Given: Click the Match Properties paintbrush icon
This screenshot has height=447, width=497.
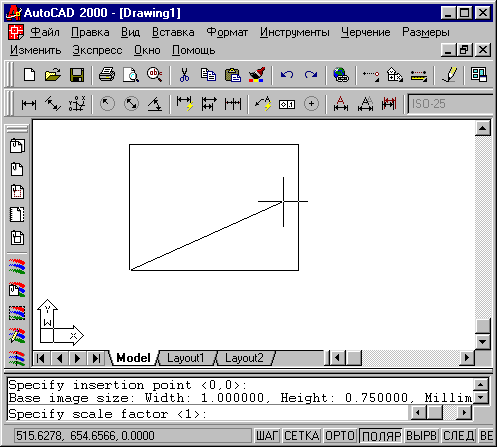Looking at the screenshot, I should pos(257,75).
